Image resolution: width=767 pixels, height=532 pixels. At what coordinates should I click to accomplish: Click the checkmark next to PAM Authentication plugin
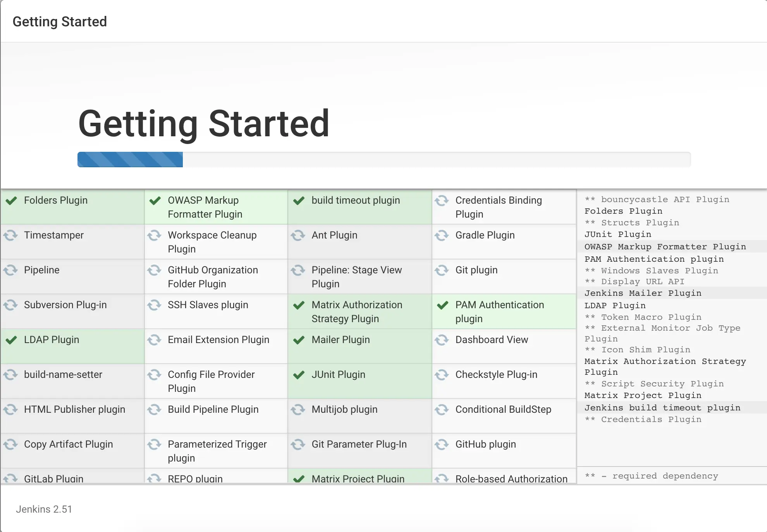[442, 305]
